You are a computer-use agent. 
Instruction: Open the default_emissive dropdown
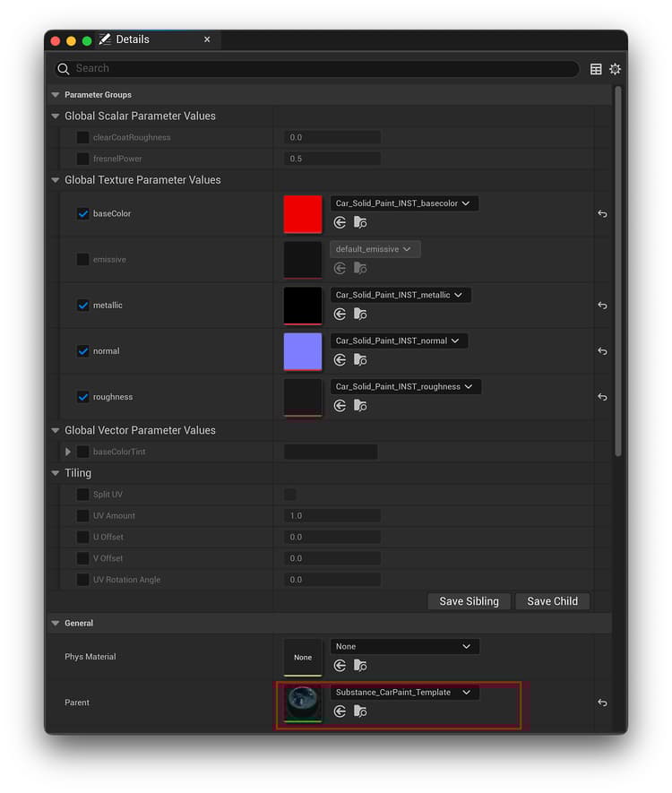pos(375,249)
